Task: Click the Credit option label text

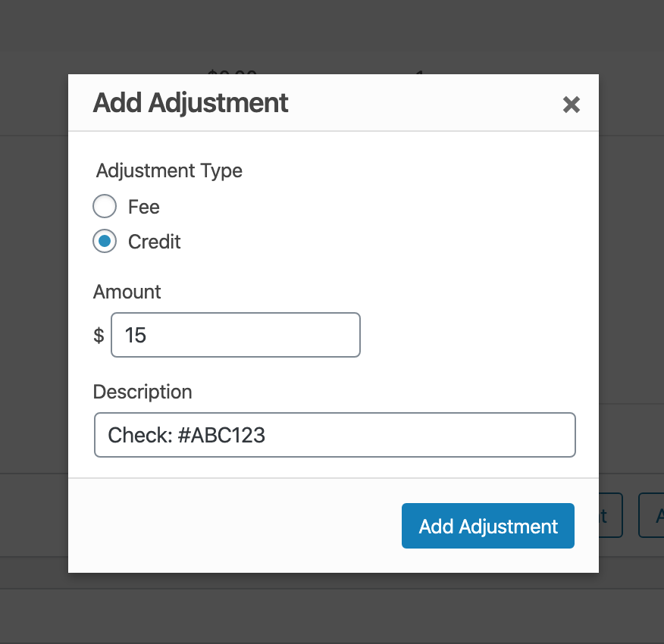Action: pyautogui.click(x=155, y=242)
